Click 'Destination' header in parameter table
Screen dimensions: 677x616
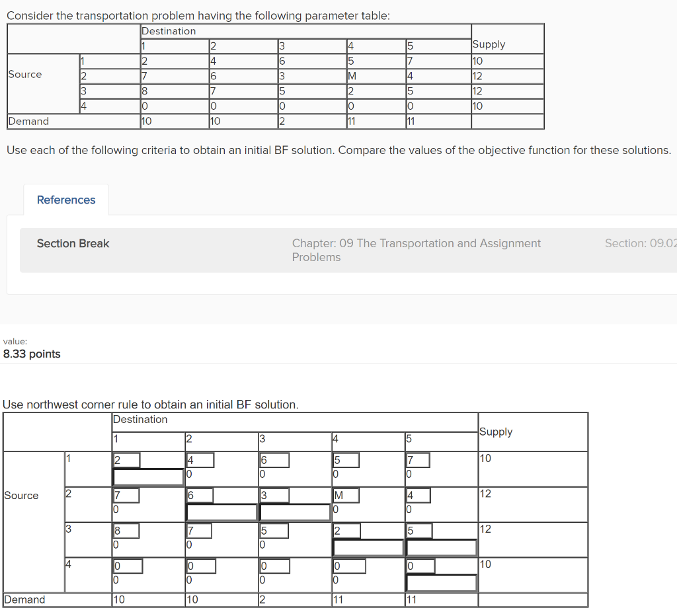click(x=169, y=31)
